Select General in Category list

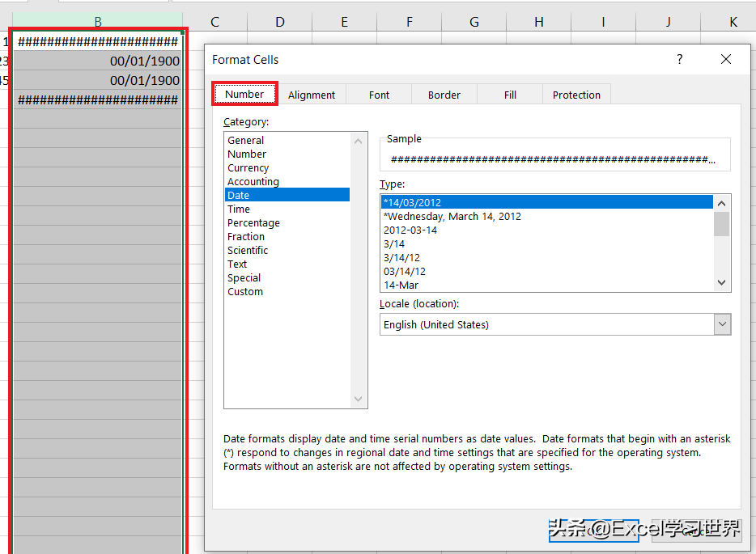pos(287,140)
